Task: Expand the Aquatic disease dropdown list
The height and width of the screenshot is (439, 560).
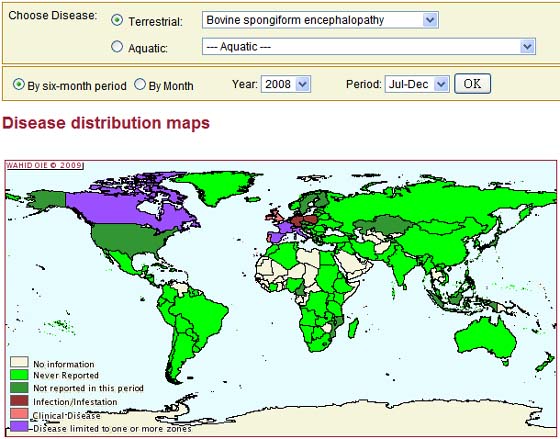Action: click(x=369, y=46)
